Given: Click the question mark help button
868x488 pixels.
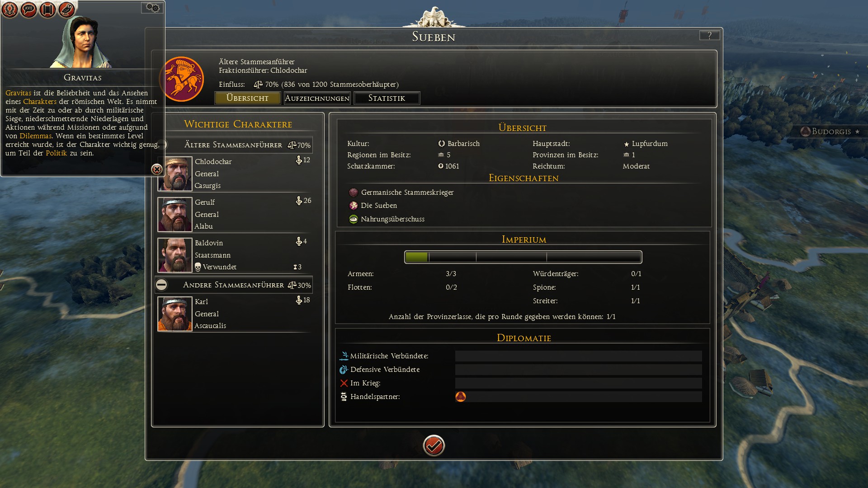Looking at the screenshot, I should click(709, 35).
